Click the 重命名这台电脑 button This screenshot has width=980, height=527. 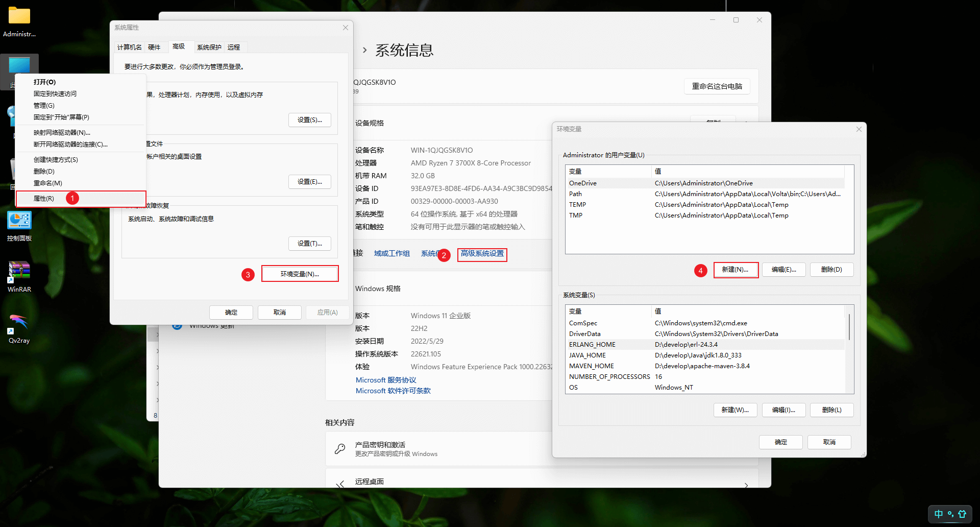(717, 86)
